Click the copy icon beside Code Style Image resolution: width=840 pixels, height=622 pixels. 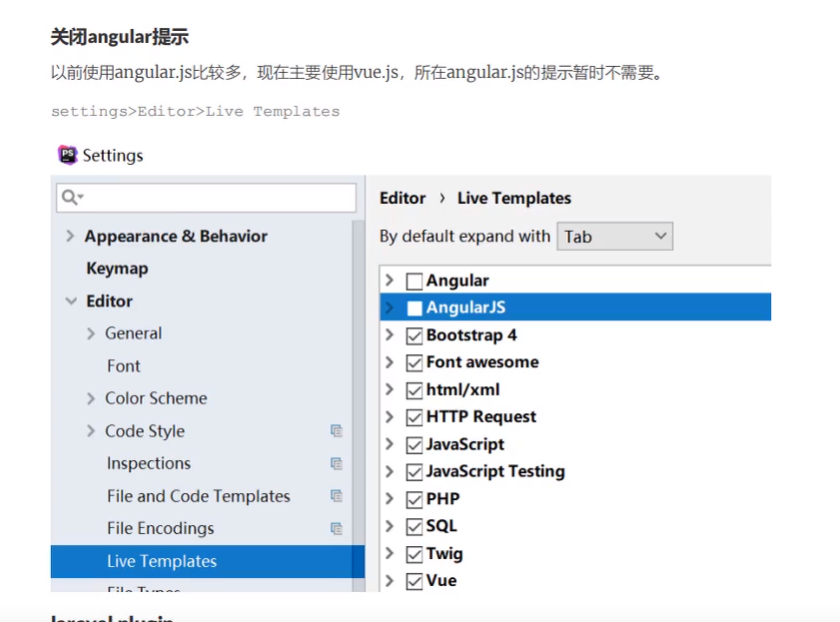(x=337, y=431)
